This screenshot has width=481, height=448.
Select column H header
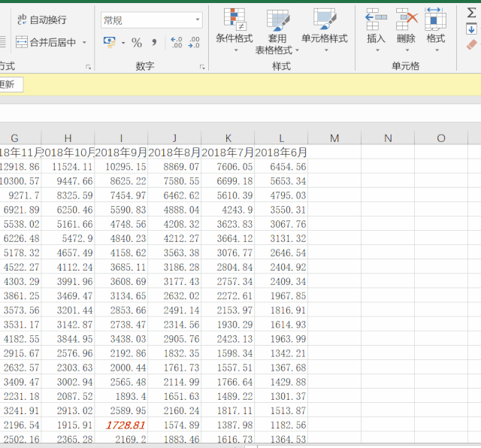click(x=68, y=138)
